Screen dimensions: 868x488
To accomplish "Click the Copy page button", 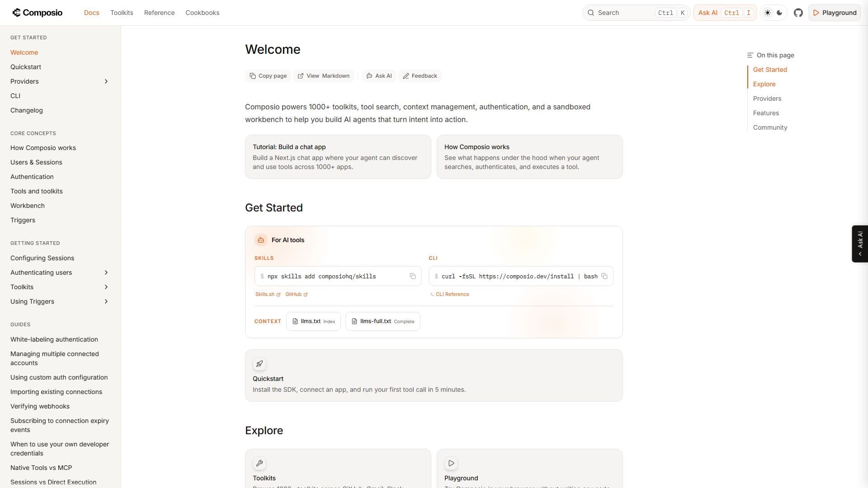I will tap(269, 76).
